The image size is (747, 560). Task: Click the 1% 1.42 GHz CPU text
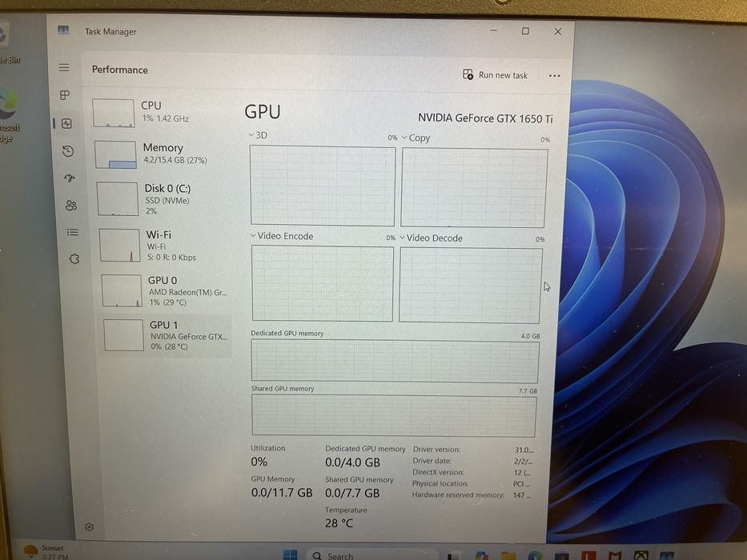(x=166, y=118)
